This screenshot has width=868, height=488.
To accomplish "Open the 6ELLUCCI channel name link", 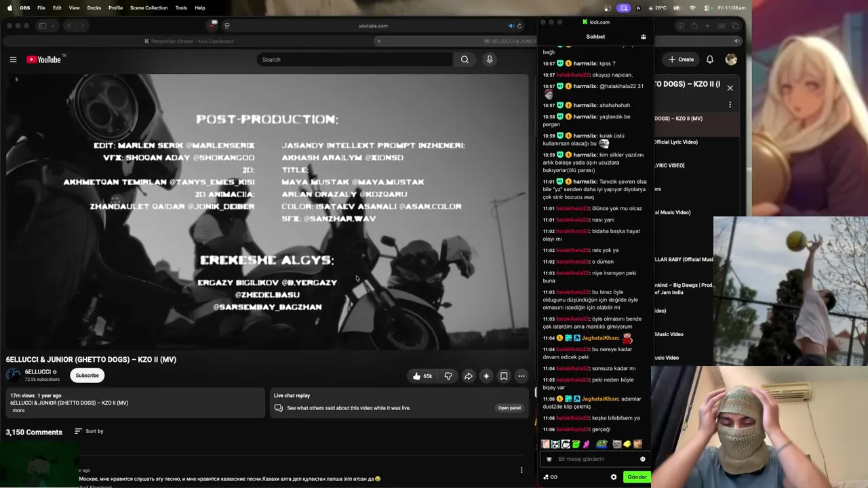I will 38,372.
